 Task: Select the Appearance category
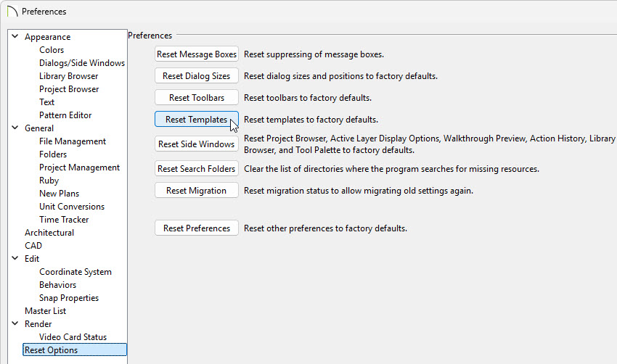48,37
